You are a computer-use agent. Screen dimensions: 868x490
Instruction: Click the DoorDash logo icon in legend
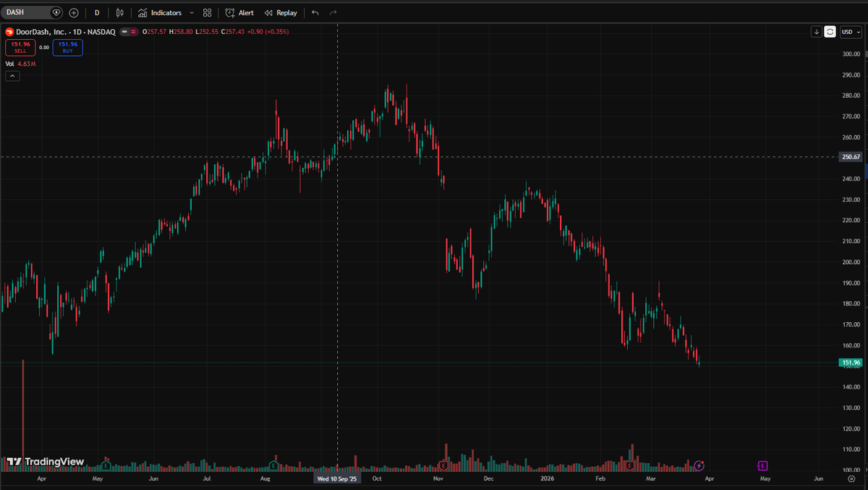pos(9,32)
